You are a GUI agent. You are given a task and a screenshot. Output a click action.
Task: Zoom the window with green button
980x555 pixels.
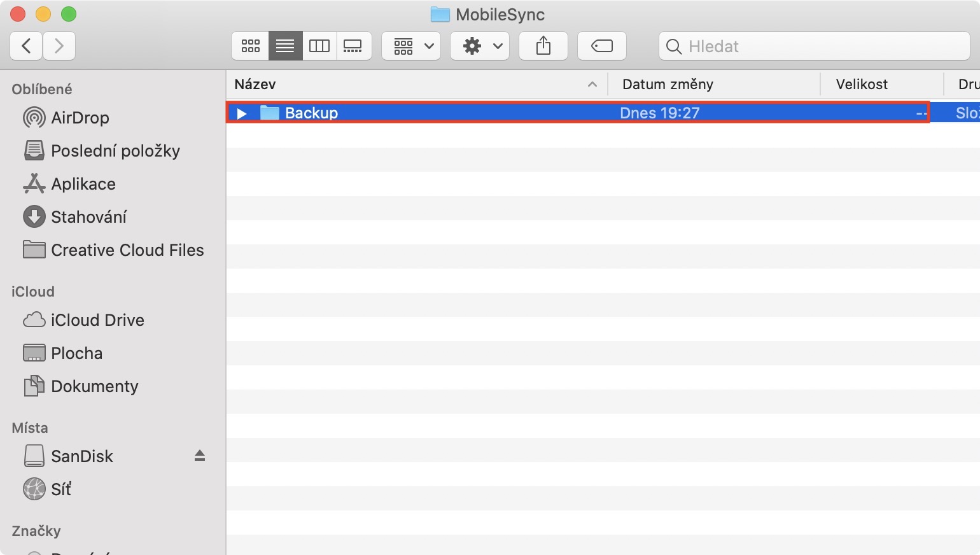click(69, 14)
